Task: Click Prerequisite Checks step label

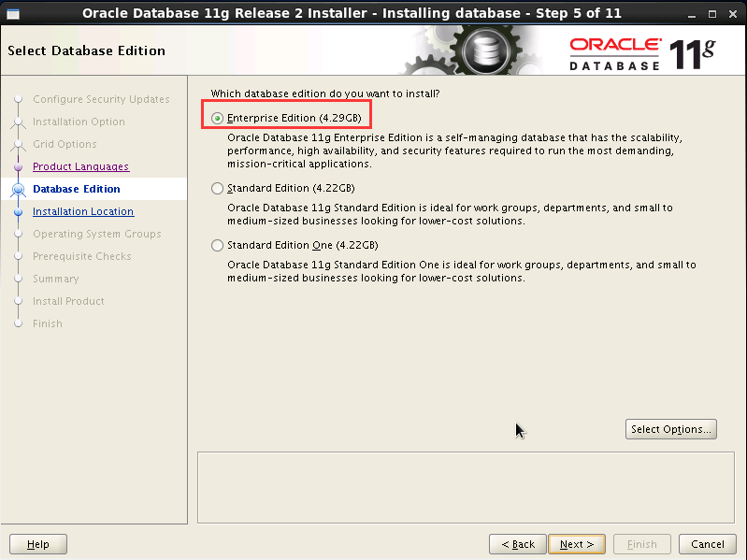Action: pos(82,256)
